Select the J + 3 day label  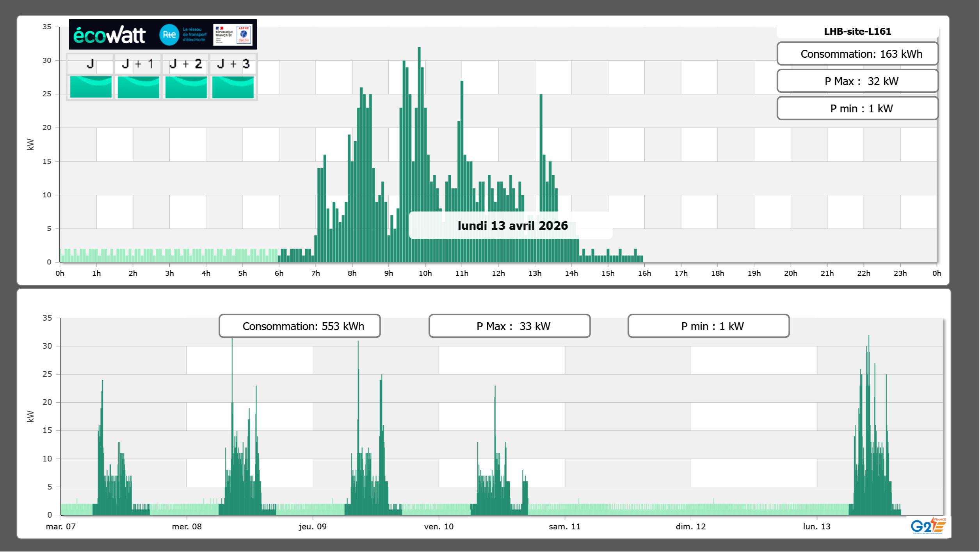pyautogui.click(x=233, y=64)
